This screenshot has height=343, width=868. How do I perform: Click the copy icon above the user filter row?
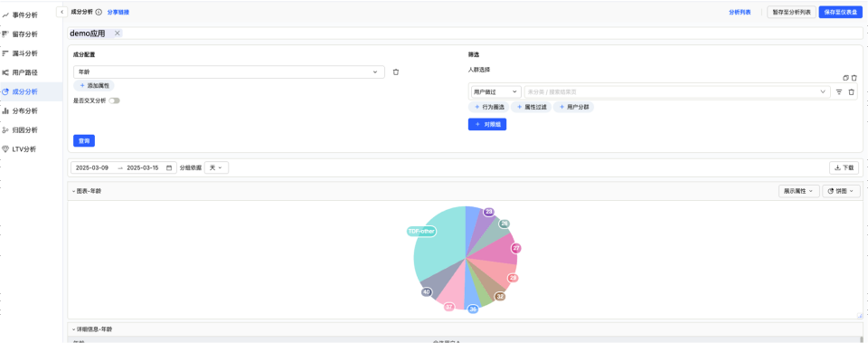(x=845, y=78)
